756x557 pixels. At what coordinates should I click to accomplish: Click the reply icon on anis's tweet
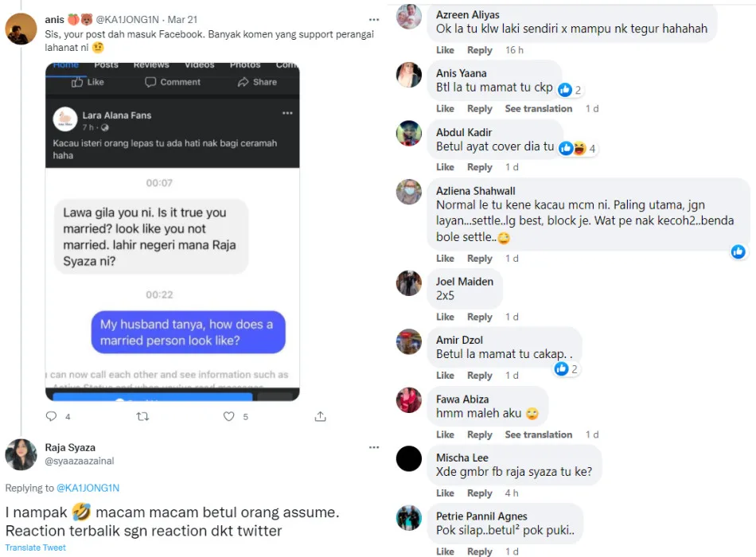pos(52,416)
